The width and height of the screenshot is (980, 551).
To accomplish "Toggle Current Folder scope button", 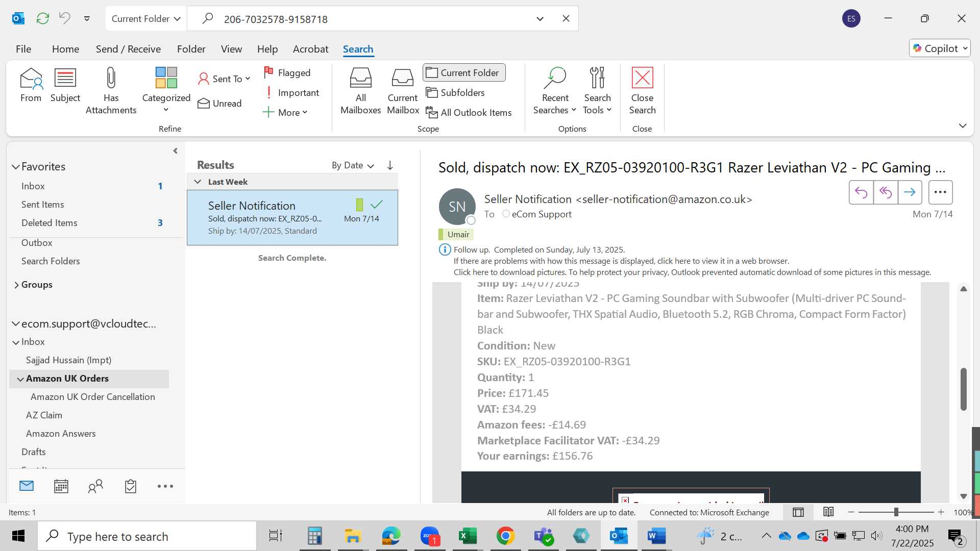I will [464, 72].
